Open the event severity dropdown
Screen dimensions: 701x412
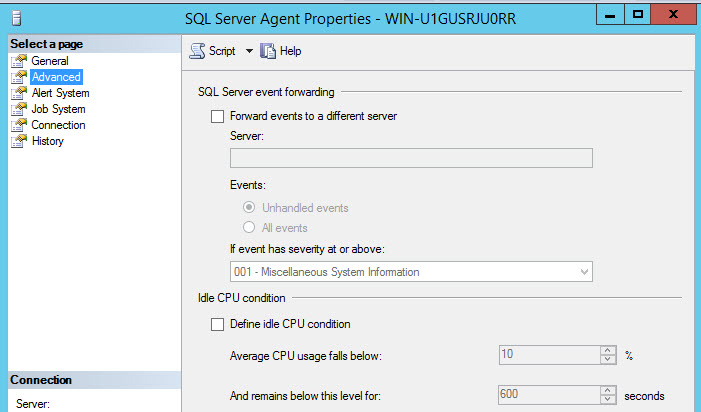coord(584,272)
